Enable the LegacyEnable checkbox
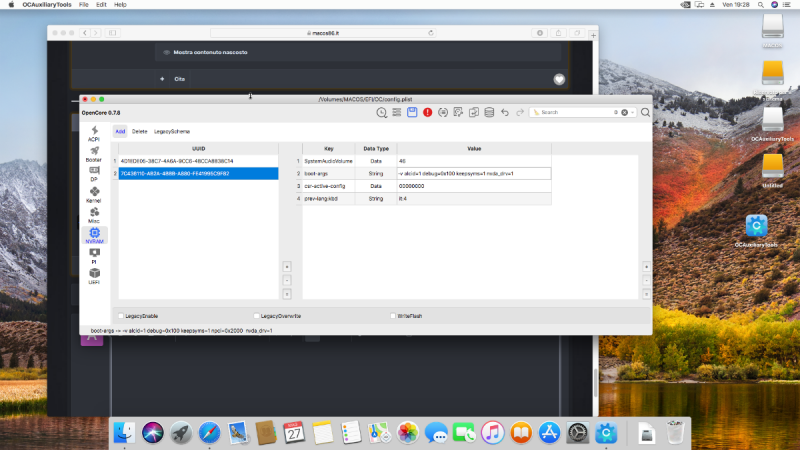The image size is (800, 450). click(x=121, y=316)
